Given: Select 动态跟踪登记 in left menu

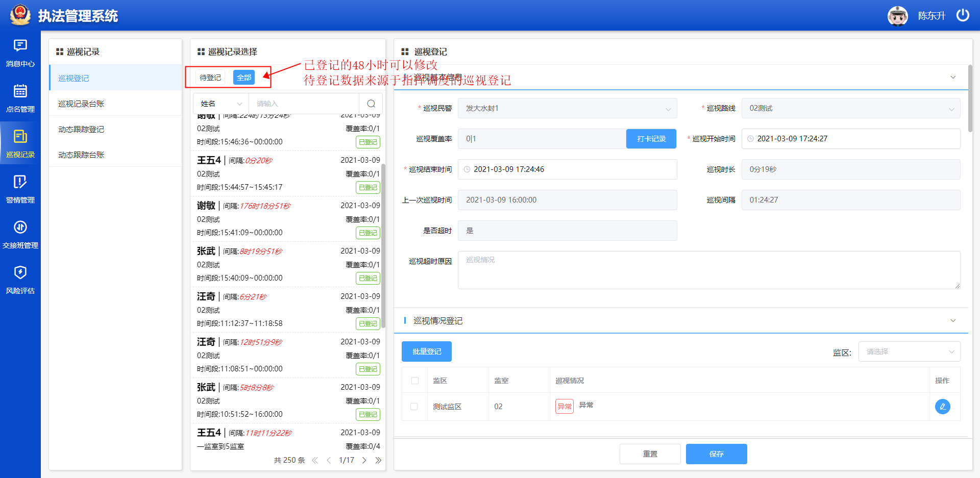Looking at the screenshot, I should pos(82,129).
